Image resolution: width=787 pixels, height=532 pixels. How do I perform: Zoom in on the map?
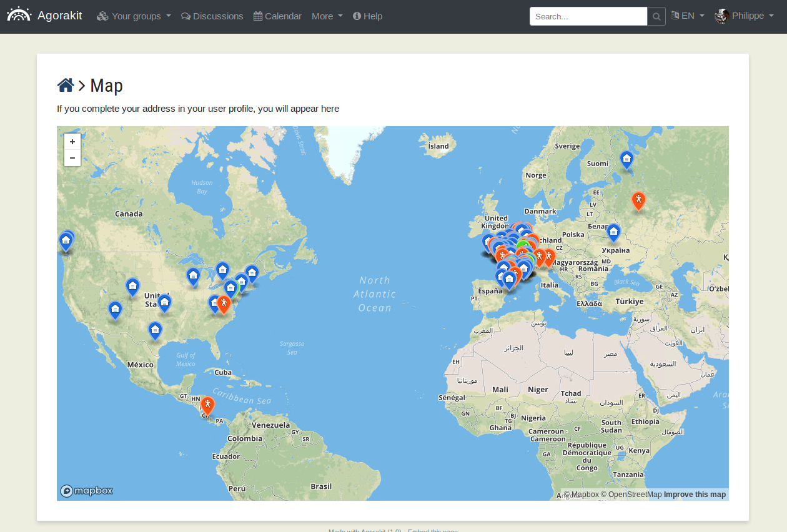pyautogui.click(x=72, y=142)
